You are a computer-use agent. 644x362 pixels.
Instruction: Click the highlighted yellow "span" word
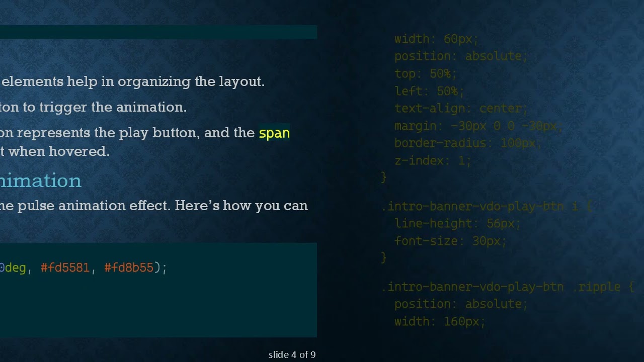pyautogui.click(x=274, y=133)
